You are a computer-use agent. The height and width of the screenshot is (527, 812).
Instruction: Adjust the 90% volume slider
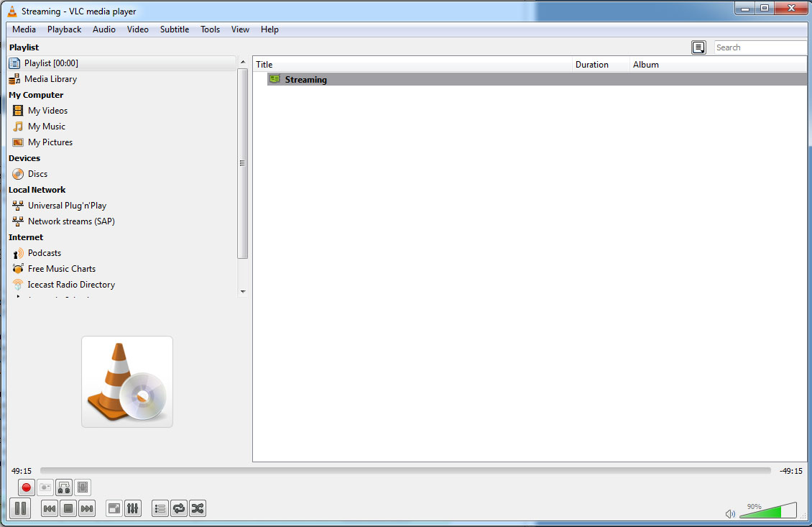[768, 510]
